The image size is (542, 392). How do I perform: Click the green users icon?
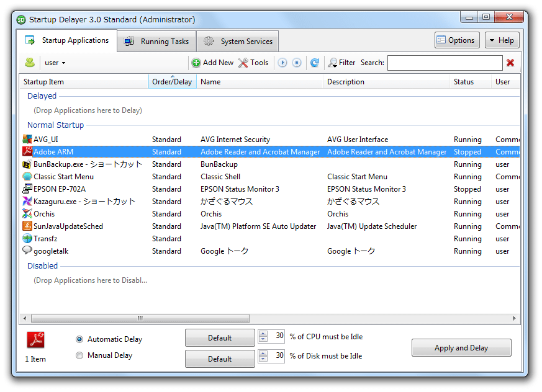30,63
